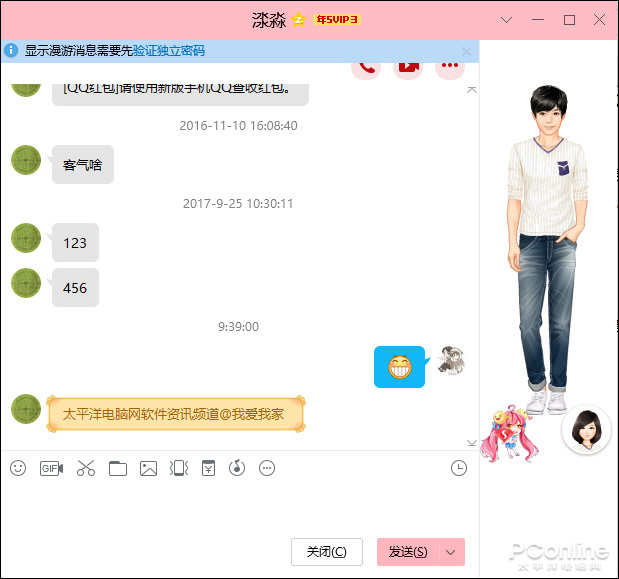
Task: Click the male QQ show avatar figure
Action: [x=548, y=249]
